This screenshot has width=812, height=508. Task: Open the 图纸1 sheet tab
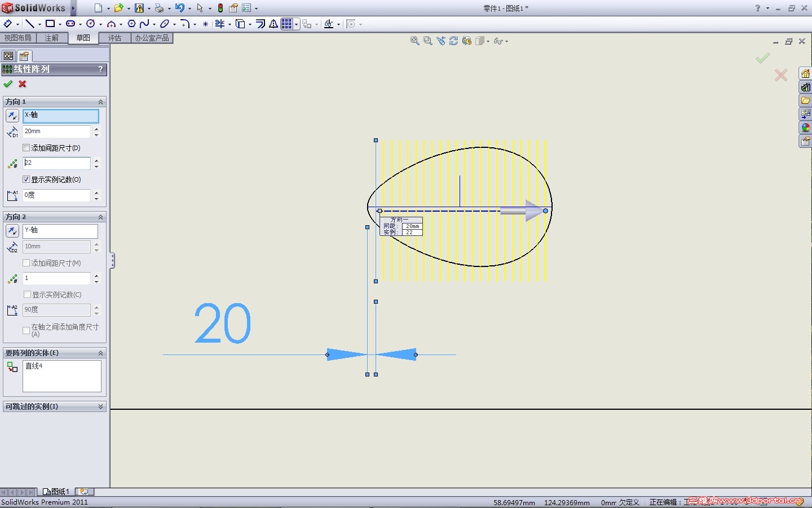[x=56, y=492]
